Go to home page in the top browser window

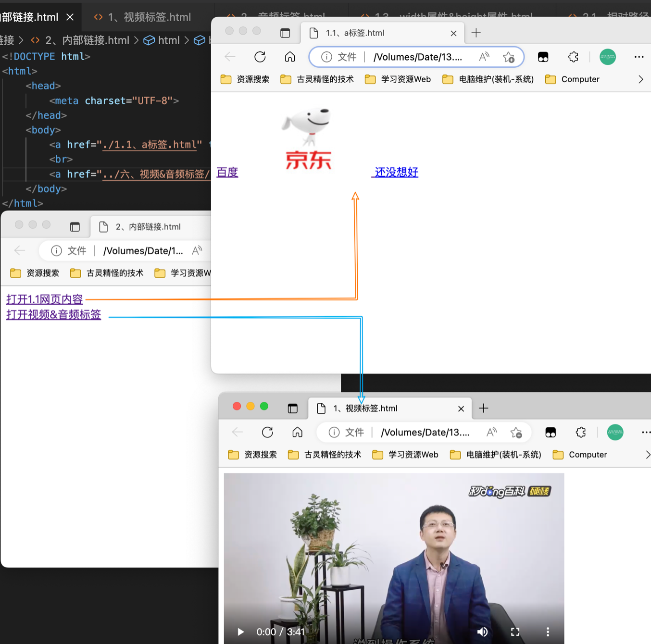pos(290,57)
